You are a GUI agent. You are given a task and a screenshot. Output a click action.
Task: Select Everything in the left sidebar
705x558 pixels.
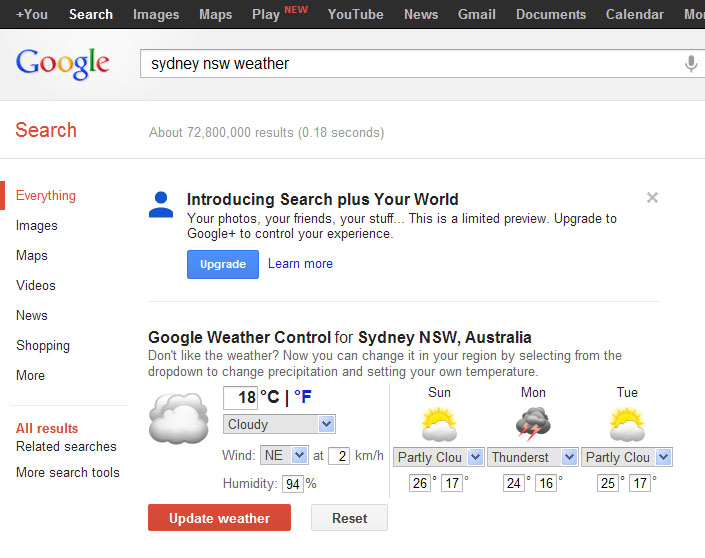pos(45,196)
